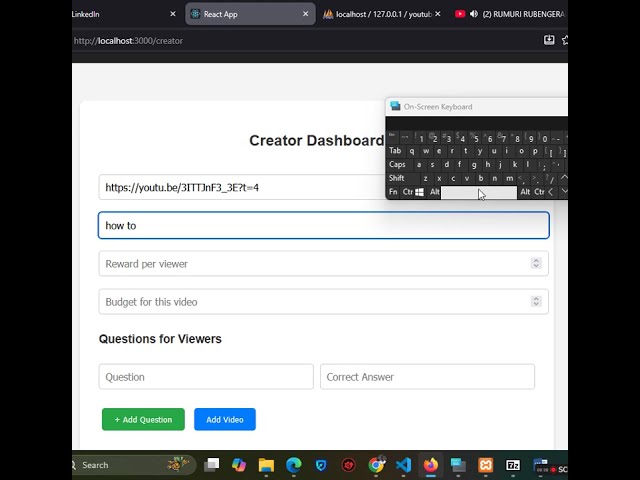Toggle the left Ctrl key on keyboard
The height and width of the screenshot is (480, 640).
[407, 192]
